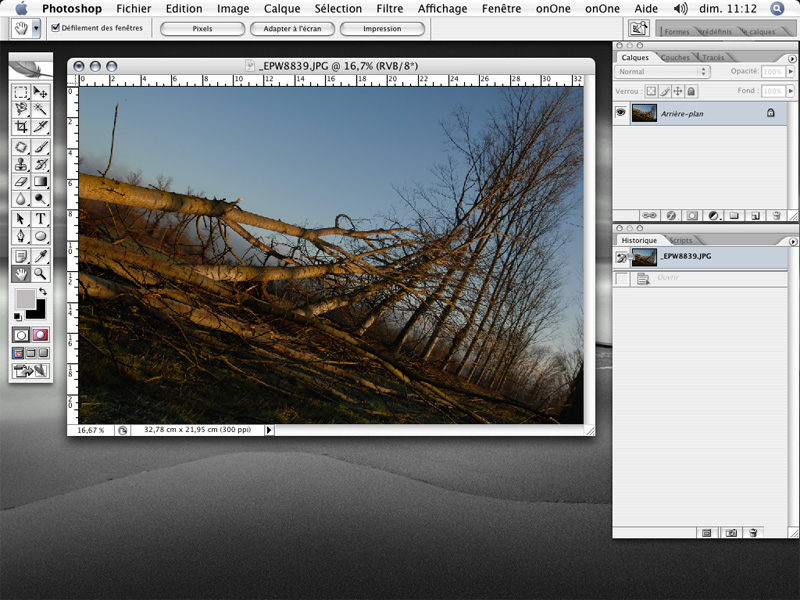
Task: Switch to the Scripts tab
Action: click(x=681, y=240)
